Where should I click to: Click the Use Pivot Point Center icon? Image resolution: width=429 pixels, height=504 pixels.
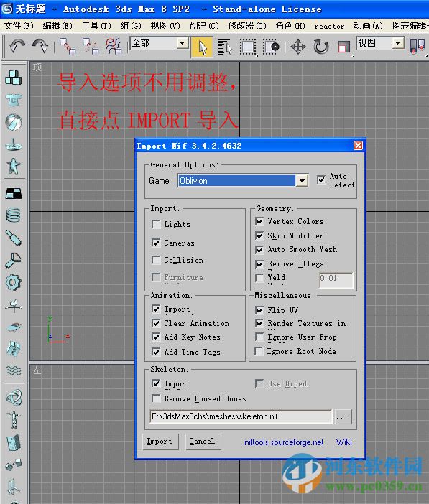(x=418, y=47)
